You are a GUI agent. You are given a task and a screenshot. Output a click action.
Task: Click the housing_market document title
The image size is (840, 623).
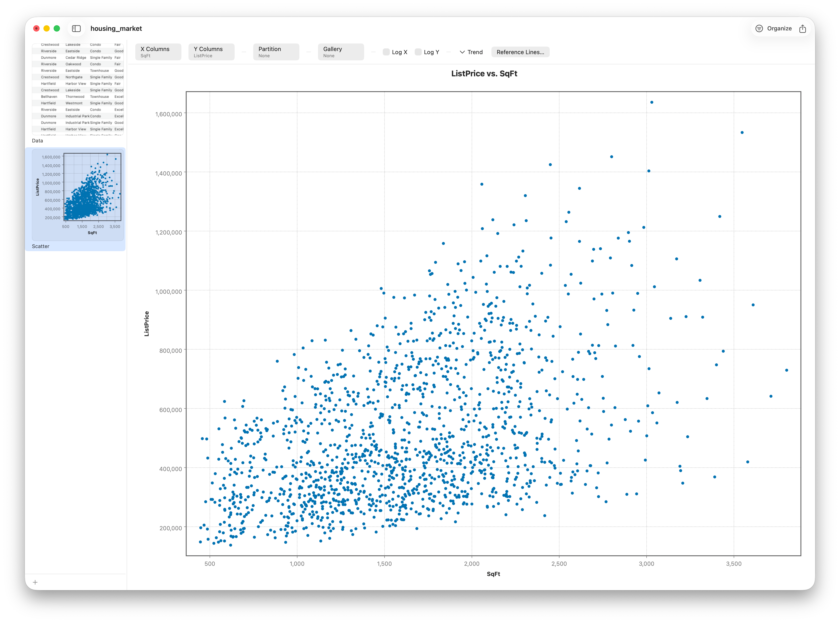click(116, 29)
